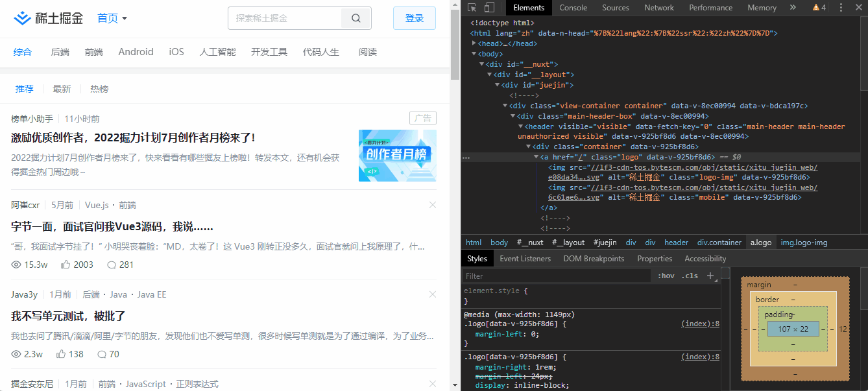Viewport: 868px width, 391px height.
Task: Select the DevTools inspect element icon
Action: coord(472,8)
